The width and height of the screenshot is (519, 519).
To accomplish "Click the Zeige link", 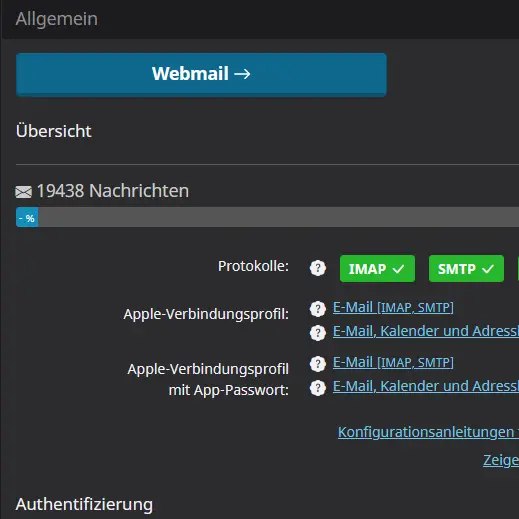I will point(501,460).
